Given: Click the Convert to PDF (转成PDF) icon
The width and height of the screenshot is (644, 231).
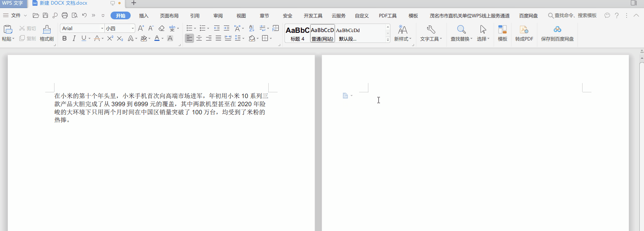Looking at the screenshot, I should 524,33.
